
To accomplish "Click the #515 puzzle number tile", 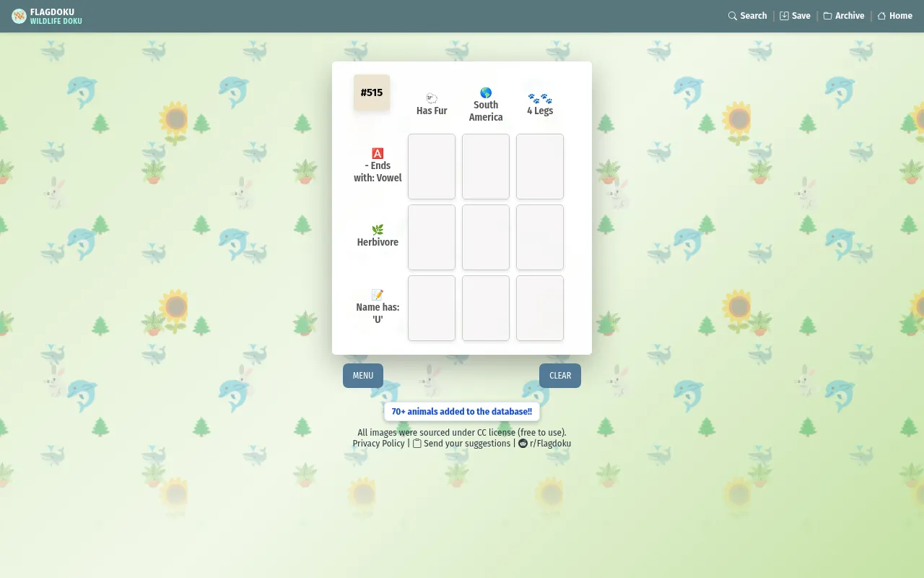I will click(x=372, y=92).
